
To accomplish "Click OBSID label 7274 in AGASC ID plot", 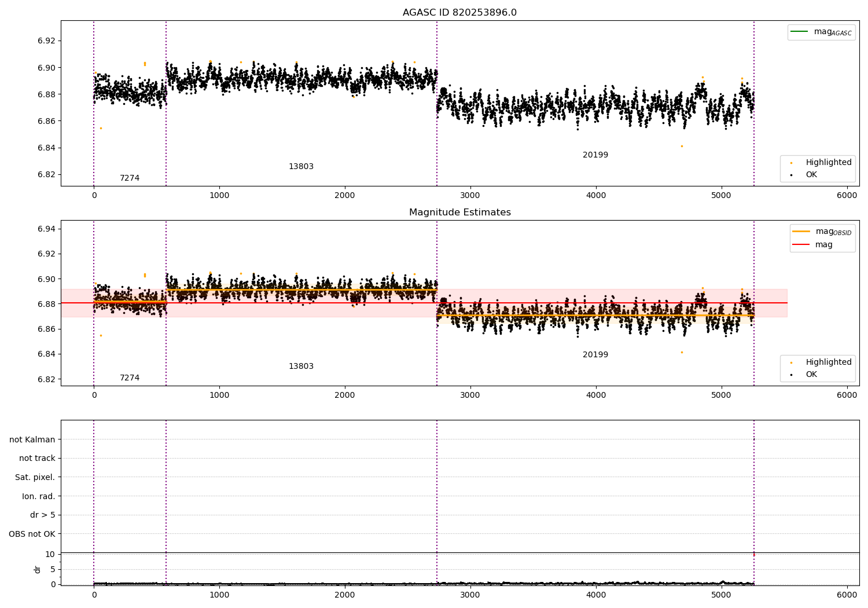I will [x=130, y=178].
